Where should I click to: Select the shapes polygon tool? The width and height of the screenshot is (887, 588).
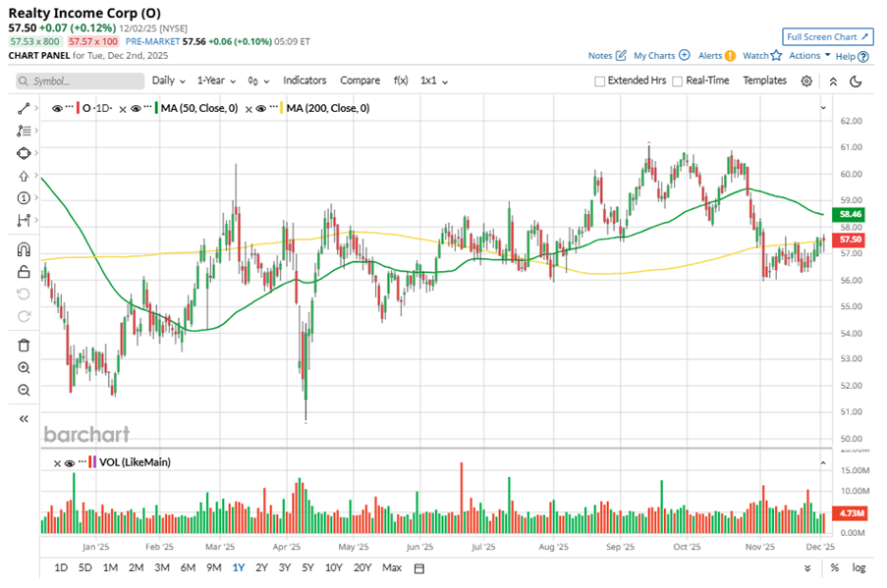coord(24,153)
